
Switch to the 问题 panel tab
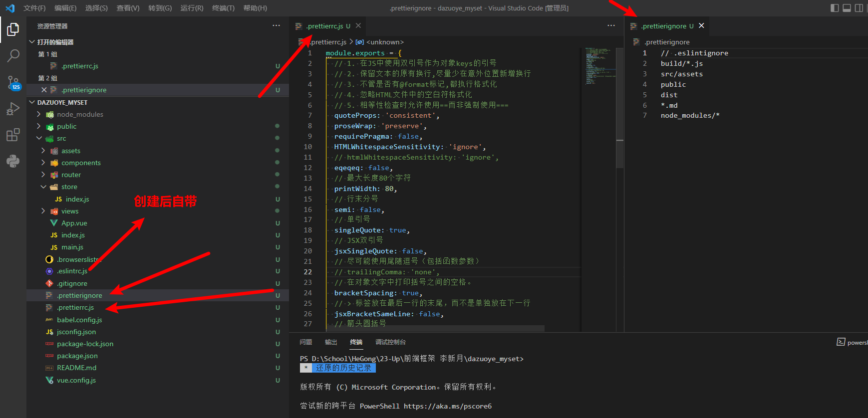coord(306,342)
